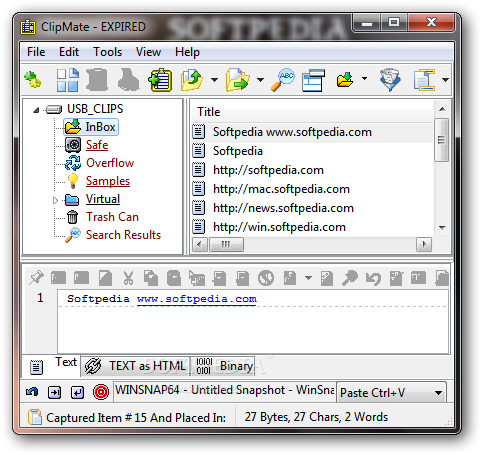
Task: Open the Edit menu
Action: (69, 52)
